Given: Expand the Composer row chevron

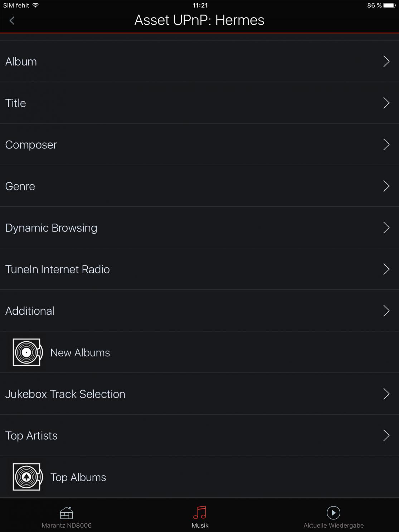Looking at the screenshot, I should tap(386, 145).
